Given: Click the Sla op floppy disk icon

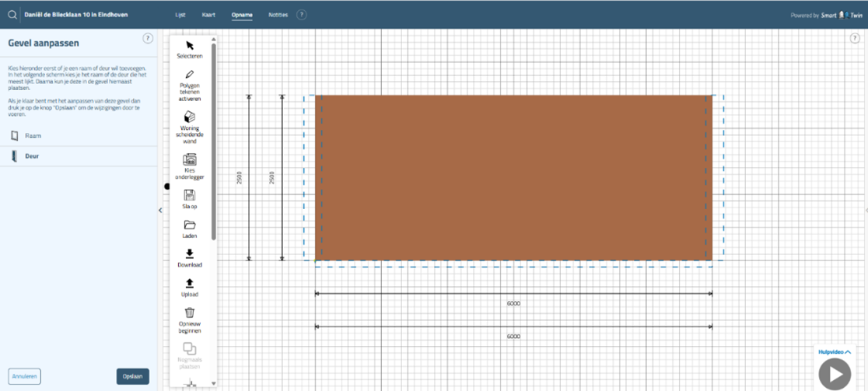Looking at the screenshot, I should pos(190,195).
